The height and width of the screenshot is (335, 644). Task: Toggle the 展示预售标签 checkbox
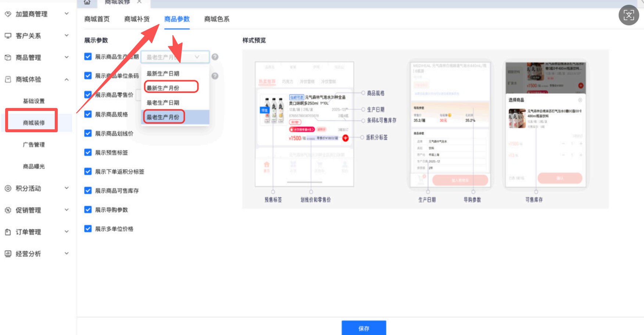pos(88,152)
